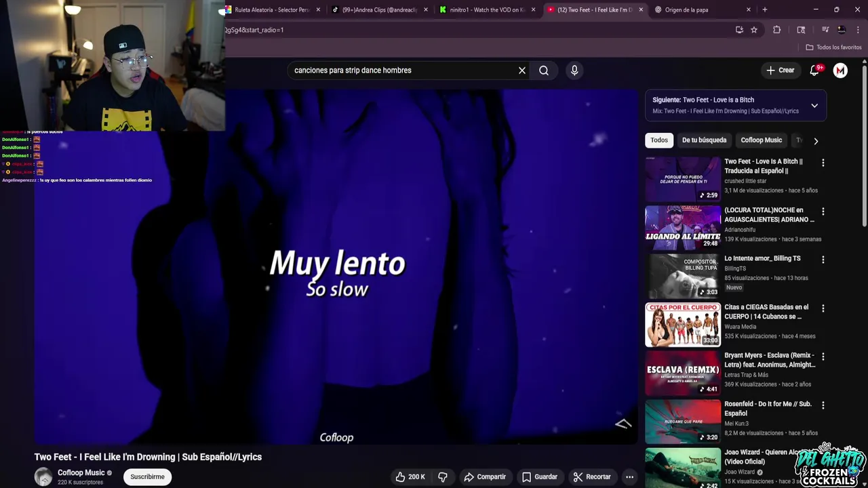Open options for Love Is A Bitch video
The image size is (868, 488).
click(823, 163)
